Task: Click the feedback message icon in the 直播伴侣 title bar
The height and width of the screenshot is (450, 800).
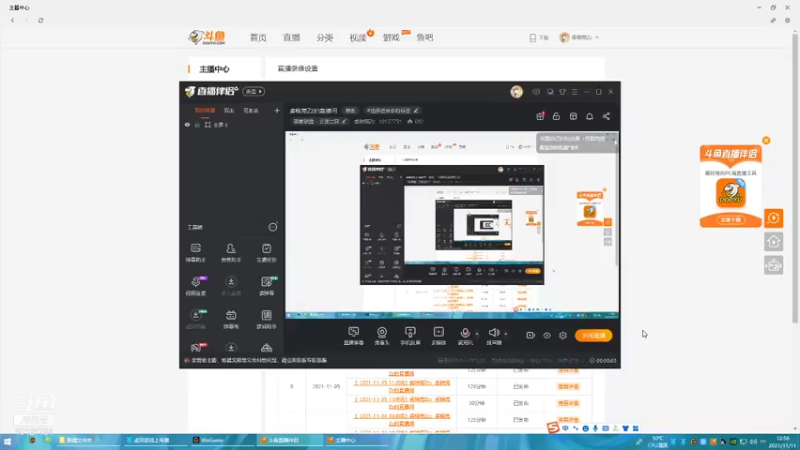Action: point(536,92)
